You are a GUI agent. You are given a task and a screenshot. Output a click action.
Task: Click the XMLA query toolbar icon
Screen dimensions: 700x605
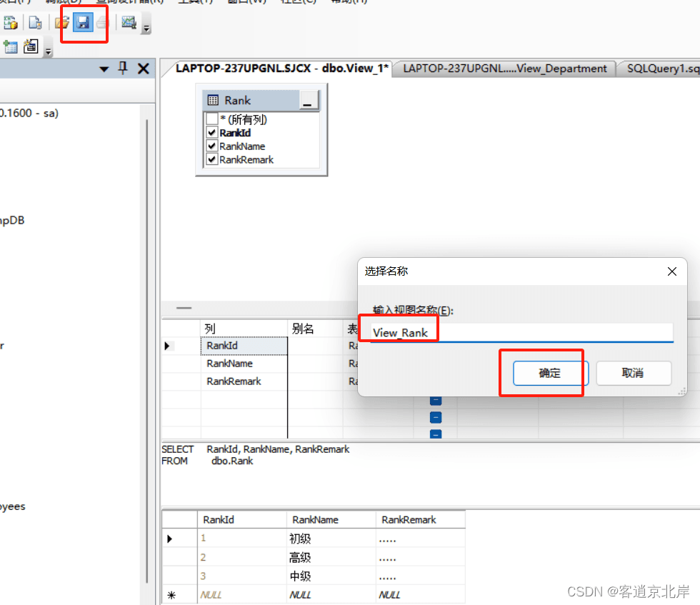(10, 22)
